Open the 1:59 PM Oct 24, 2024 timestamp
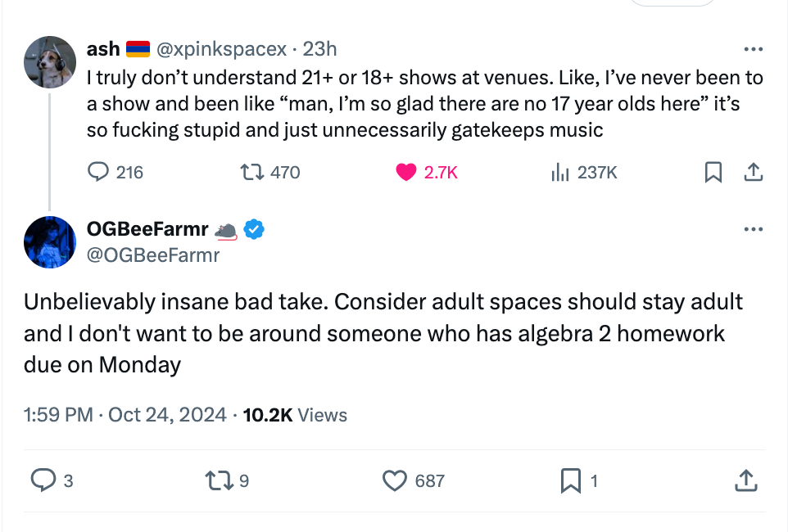 click(125, 415)
